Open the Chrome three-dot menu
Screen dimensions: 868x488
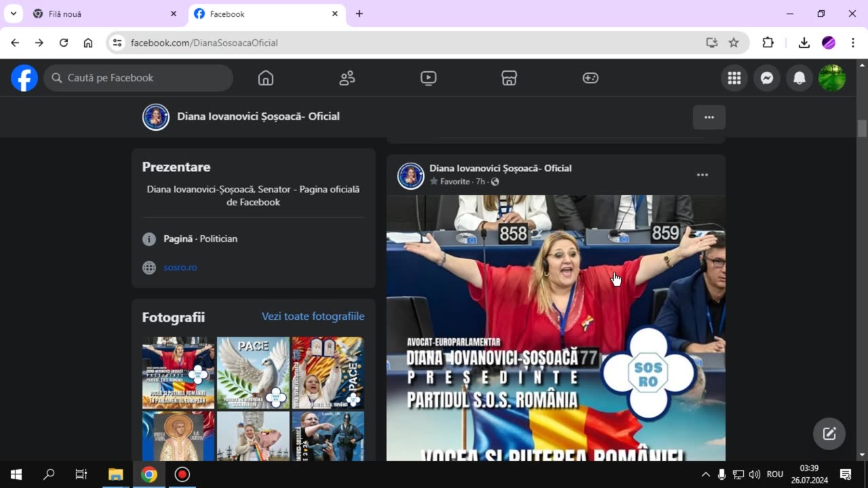853,43
